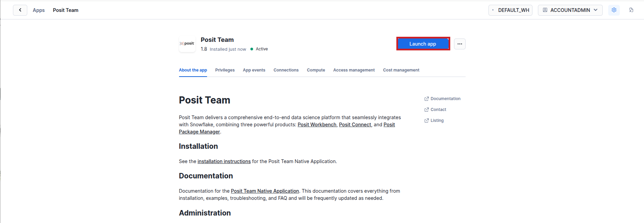Screen dimensions: 644x223
Task: Switch to the App events tab
Action: point(254,70)
